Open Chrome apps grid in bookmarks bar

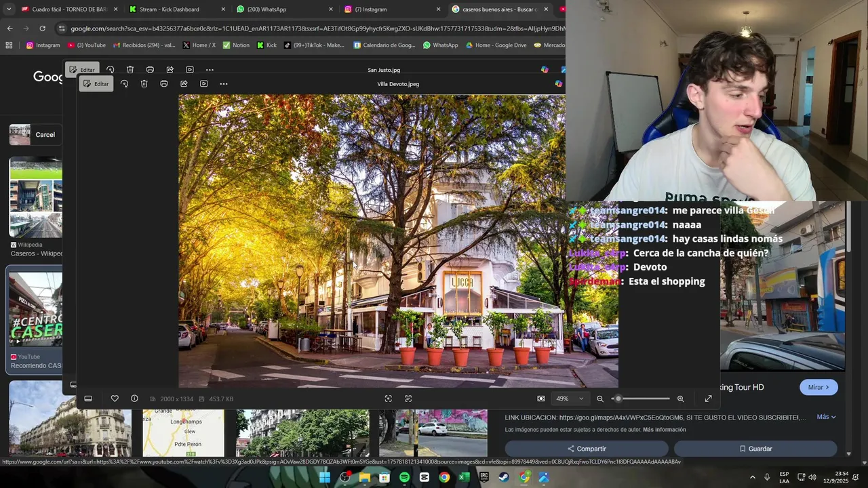[x=9, y=45]
